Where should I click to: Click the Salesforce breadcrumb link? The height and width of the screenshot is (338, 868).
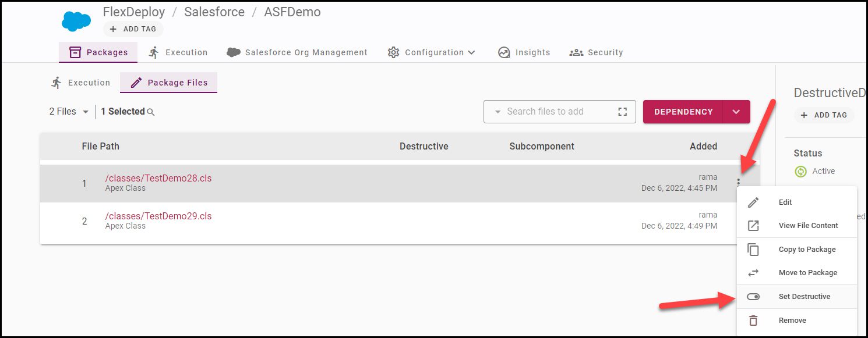coord(214,12)
